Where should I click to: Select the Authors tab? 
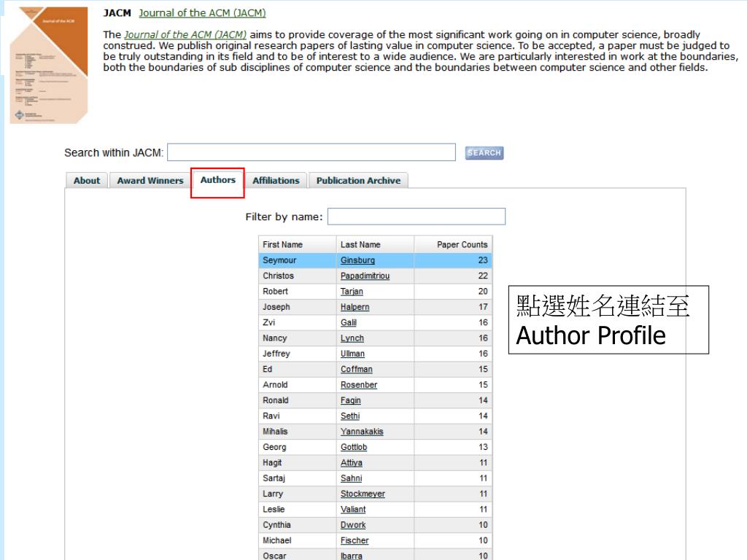[217, 180]
